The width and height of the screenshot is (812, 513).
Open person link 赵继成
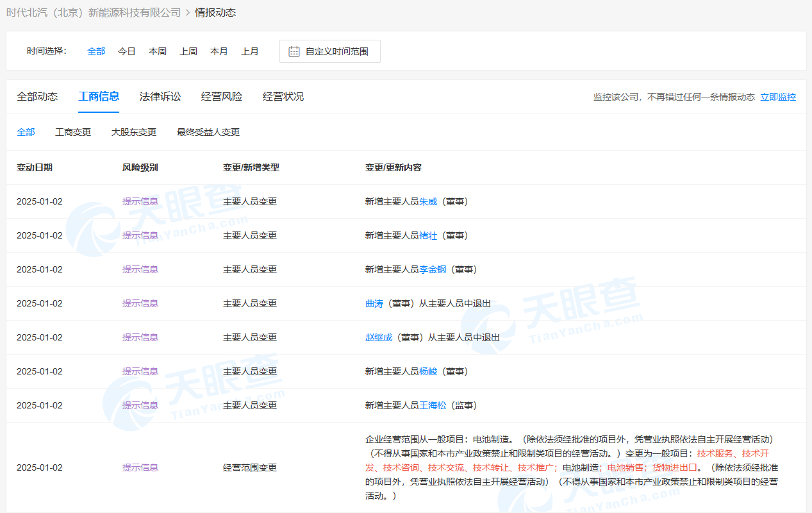(379, 337)
